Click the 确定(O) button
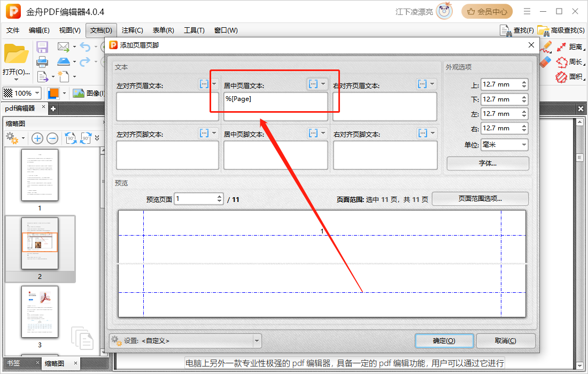The image size is (588, 374). click(444, 341)
